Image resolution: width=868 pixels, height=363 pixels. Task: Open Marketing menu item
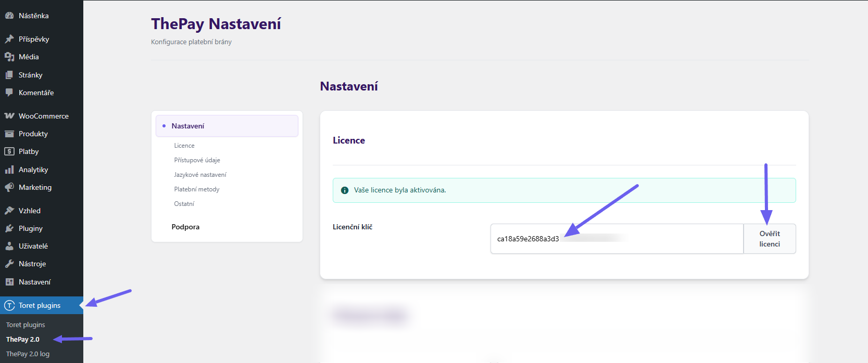42,187
